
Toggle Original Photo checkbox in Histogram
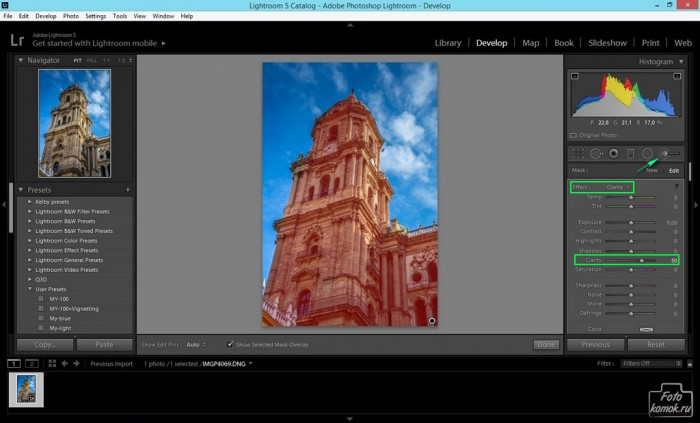point(573,135)
